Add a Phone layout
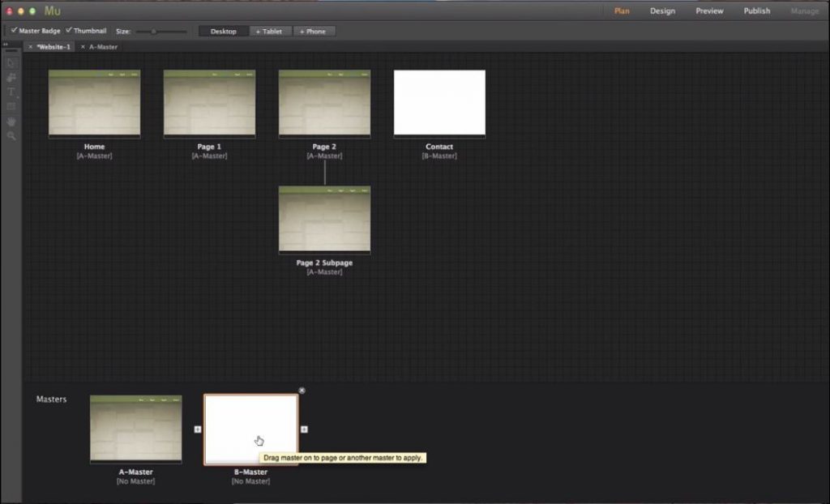830x504 pixels. click(x=314, y=32)
